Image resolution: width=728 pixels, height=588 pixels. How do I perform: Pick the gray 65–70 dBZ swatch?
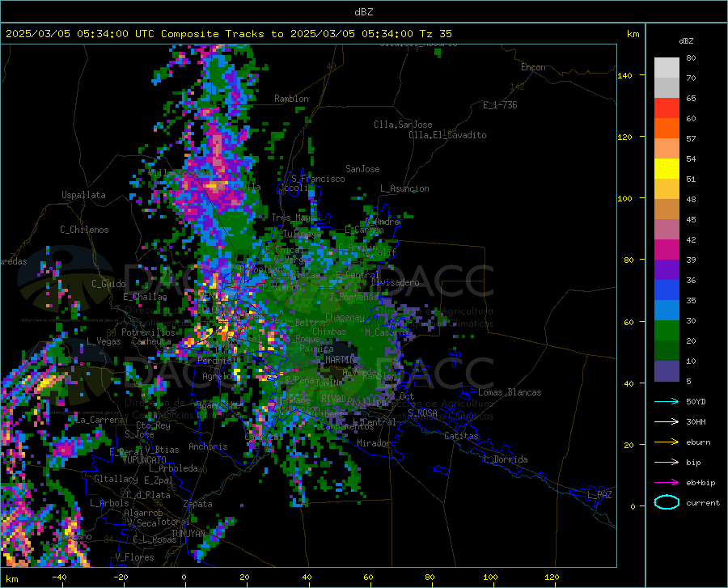[x=667, y=88]
